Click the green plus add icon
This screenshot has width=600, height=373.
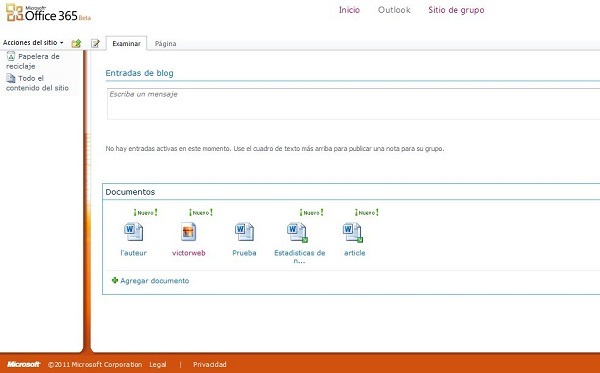[115, 280]
